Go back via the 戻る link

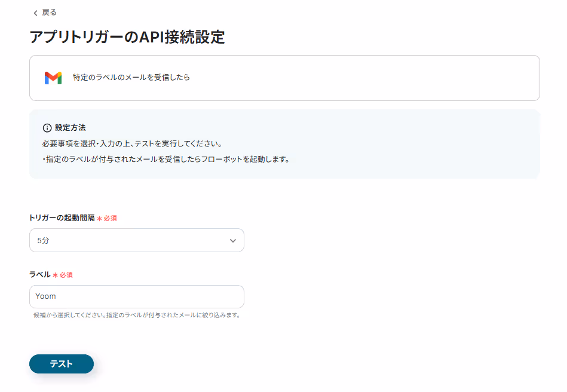point(45,13)
